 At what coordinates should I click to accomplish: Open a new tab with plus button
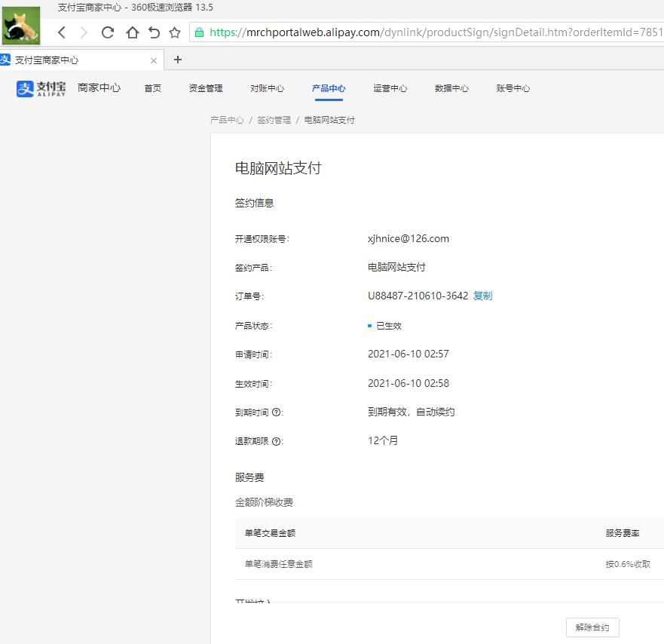[x=178, y=60]
